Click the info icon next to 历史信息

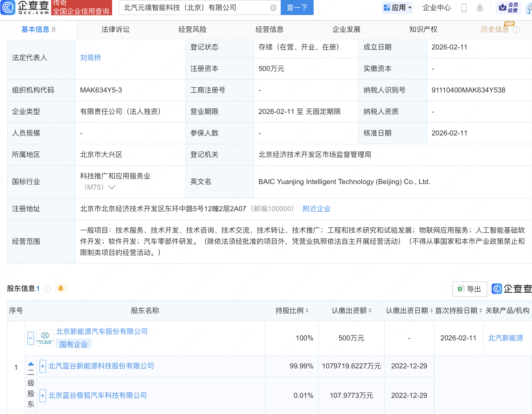[x=517, y=29]
